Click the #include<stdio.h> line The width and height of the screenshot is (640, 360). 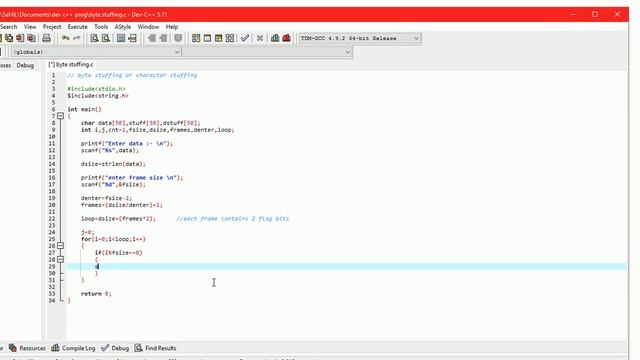pyautogui.click(x=96, y=89)
